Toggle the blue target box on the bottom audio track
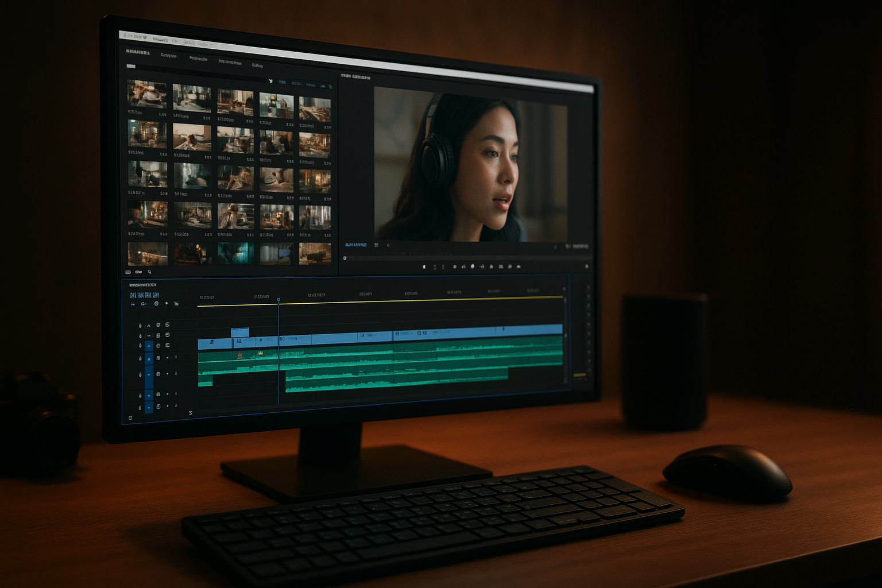882x588 pixels. (149, 408)
